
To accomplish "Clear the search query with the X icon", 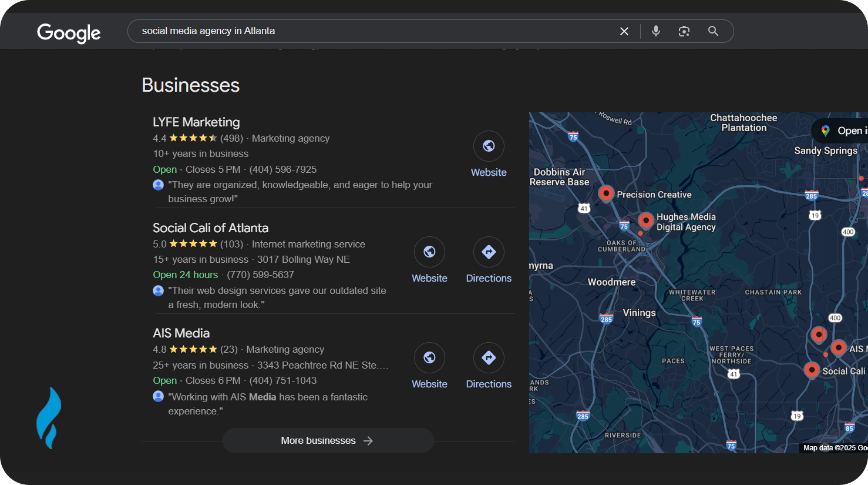I will click(x=624, y=31).
